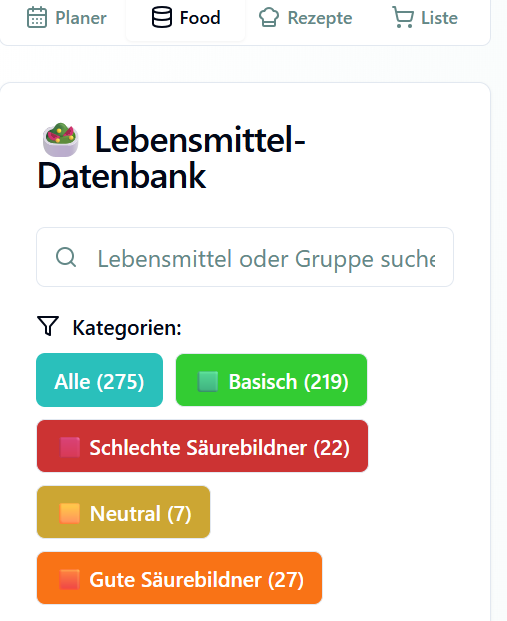This screenshot has height=621, width=507.
Task: Click the funnel filter icon beside Kategorien
Action: point(48,326)
